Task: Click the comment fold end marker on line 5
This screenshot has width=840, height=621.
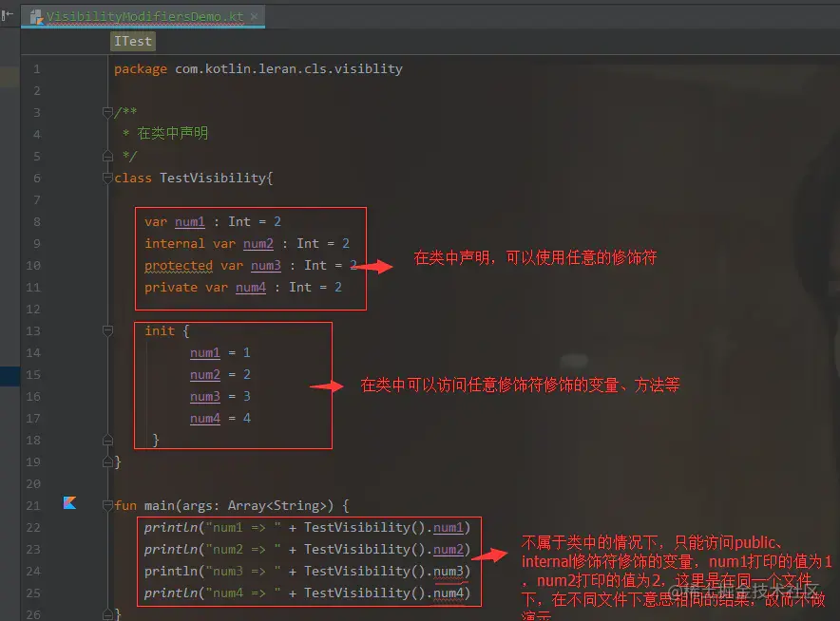Action: pos(107,157)
